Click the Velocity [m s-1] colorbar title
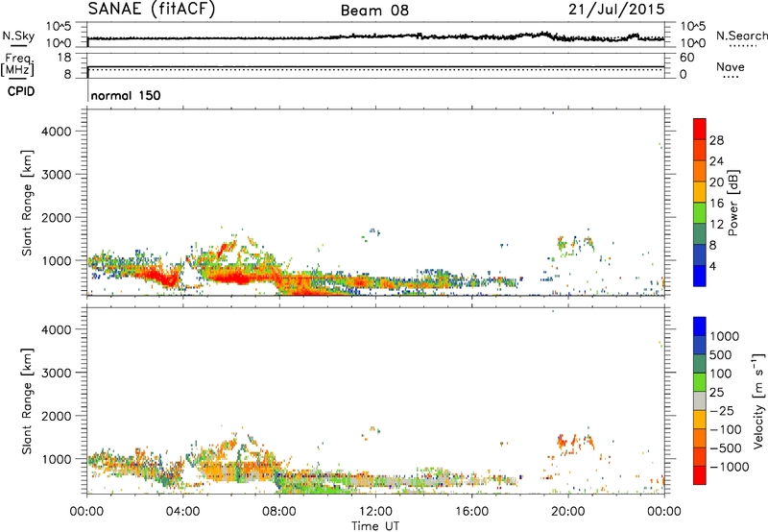 pos(758,401)
